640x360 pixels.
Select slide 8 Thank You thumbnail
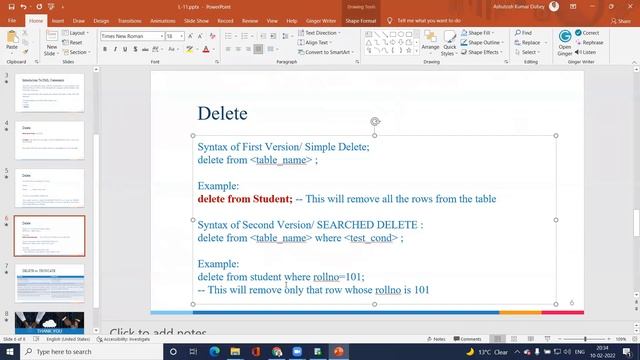[50, 323]
